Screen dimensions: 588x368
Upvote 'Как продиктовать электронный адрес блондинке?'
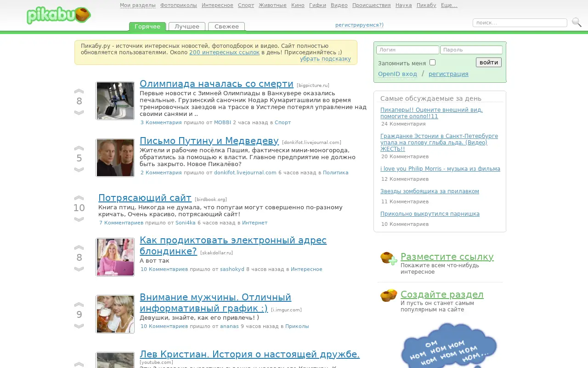pos(79,247)
